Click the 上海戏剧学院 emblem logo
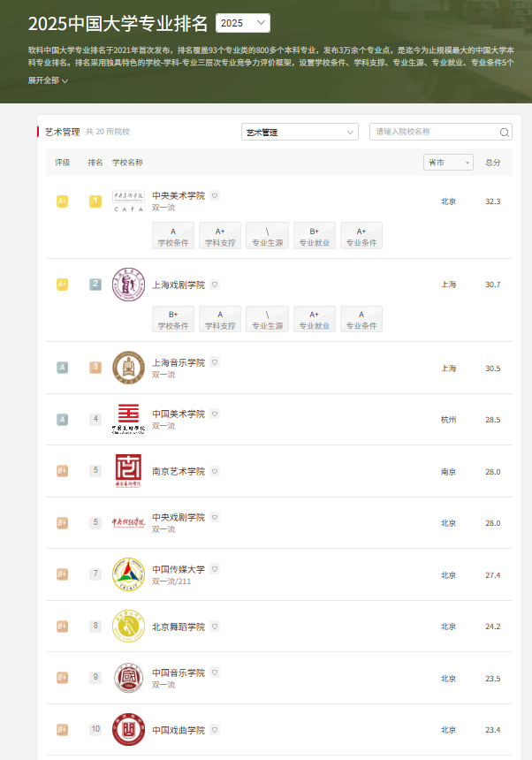 [128, 285]
